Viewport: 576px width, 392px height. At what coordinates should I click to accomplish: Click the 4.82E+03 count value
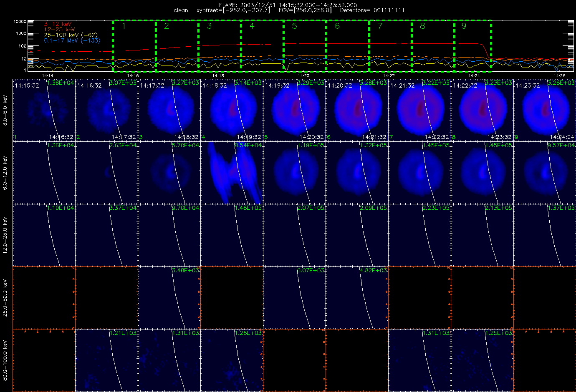pos(373,271)
